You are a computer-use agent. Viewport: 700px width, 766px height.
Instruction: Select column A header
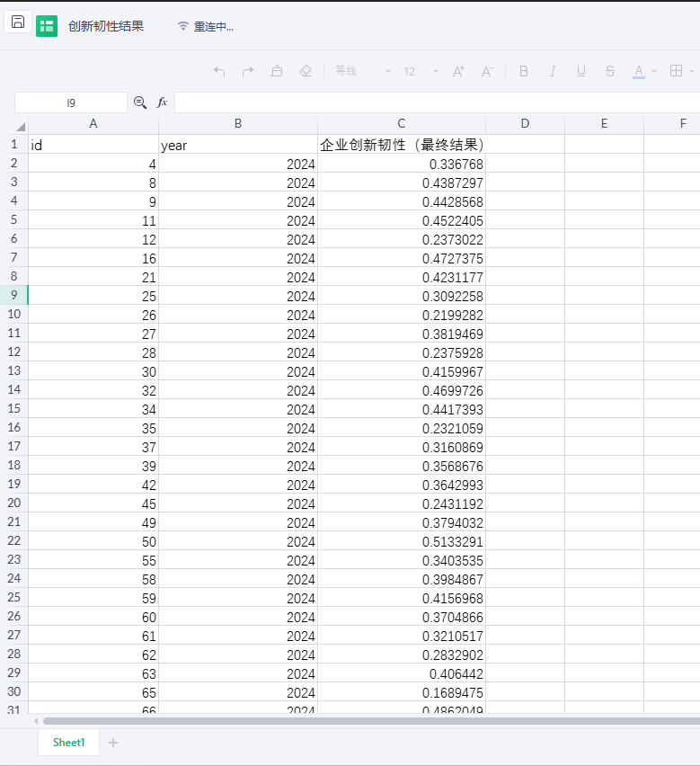click(93, 123)
